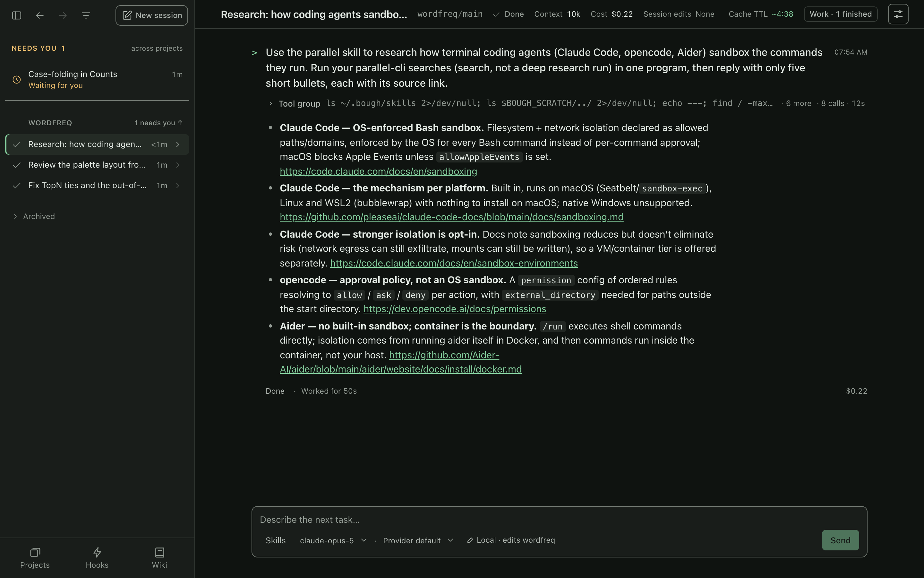Select Research: how coding agents session
924x578 pixels.
coord(97,144)
